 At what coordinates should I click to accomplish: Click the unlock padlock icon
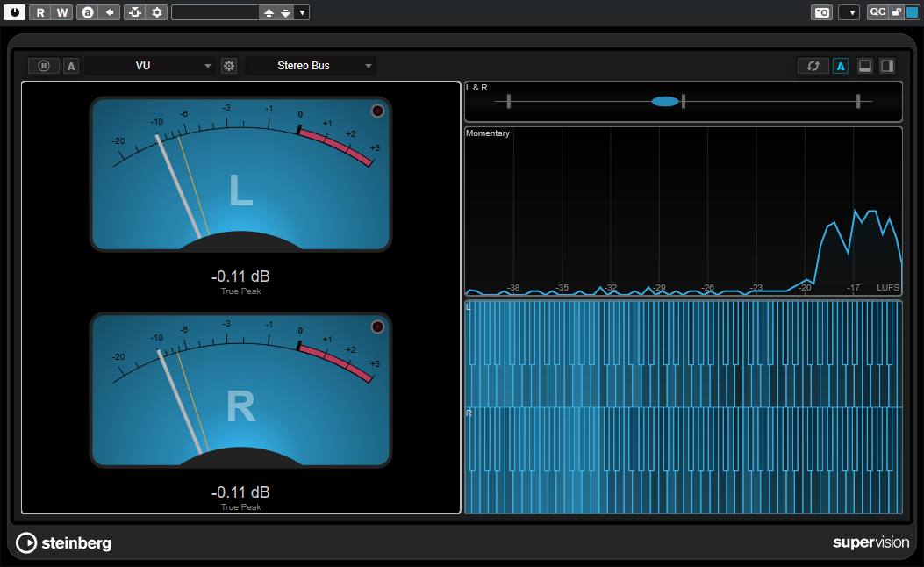coord(896,12)
